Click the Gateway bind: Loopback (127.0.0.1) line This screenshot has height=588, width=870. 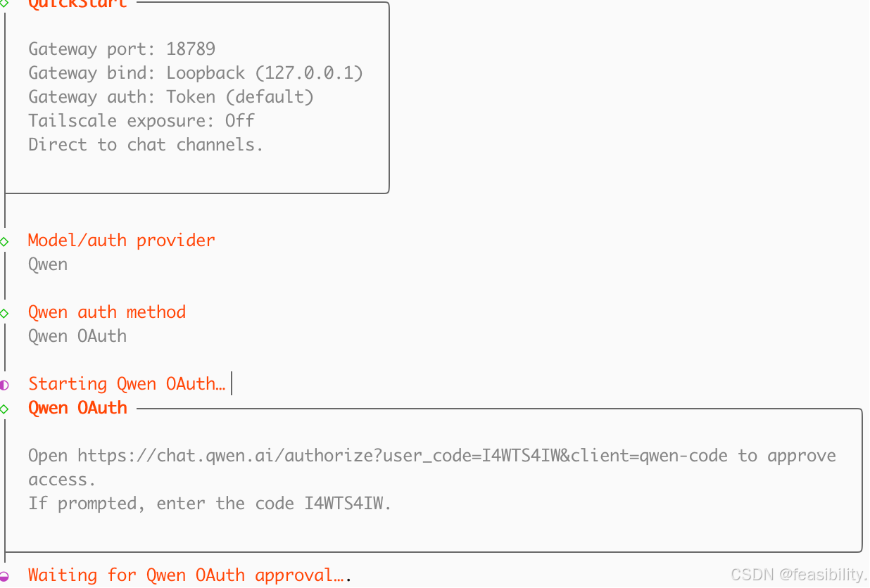click(196, 73)
